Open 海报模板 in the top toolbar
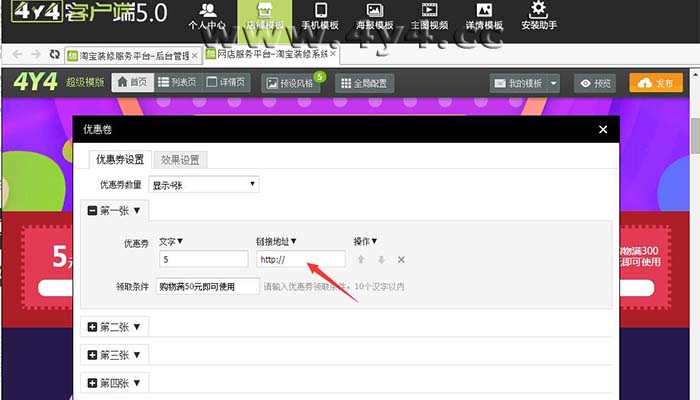700x400 pixels. [x=377, y=16]
